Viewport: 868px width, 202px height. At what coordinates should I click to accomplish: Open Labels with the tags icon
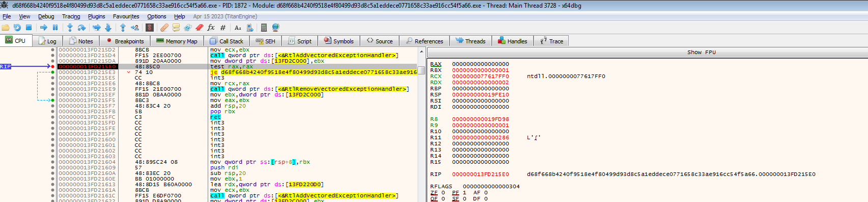tap(187, 28)
